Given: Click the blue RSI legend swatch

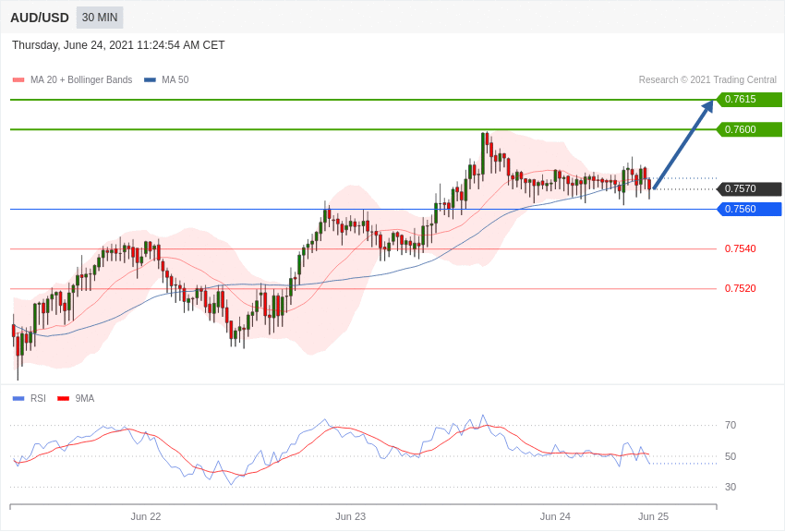Looking at the screenshot, I should [x=18, y=398].
